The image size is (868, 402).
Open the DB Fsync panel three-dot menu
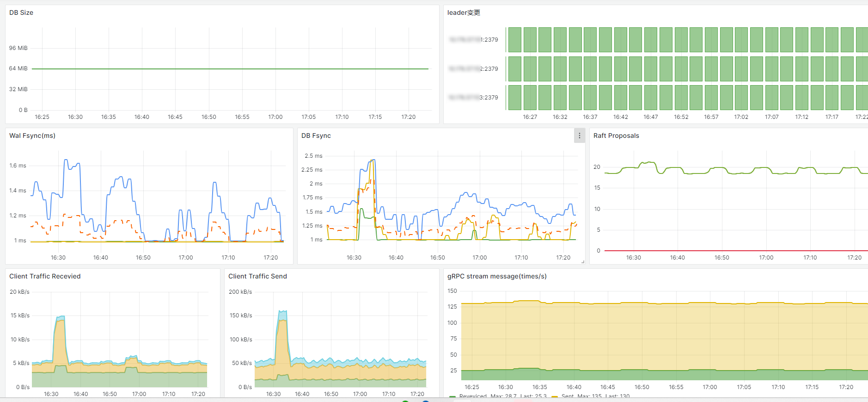(579, 136)
